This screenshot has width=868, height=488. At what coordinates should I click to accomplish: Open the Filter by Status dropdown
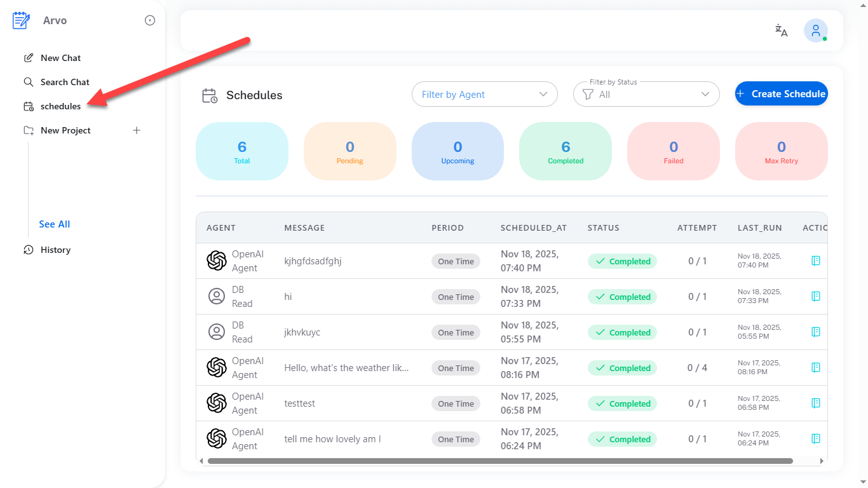pyautogui.click(x=646, y=95)
